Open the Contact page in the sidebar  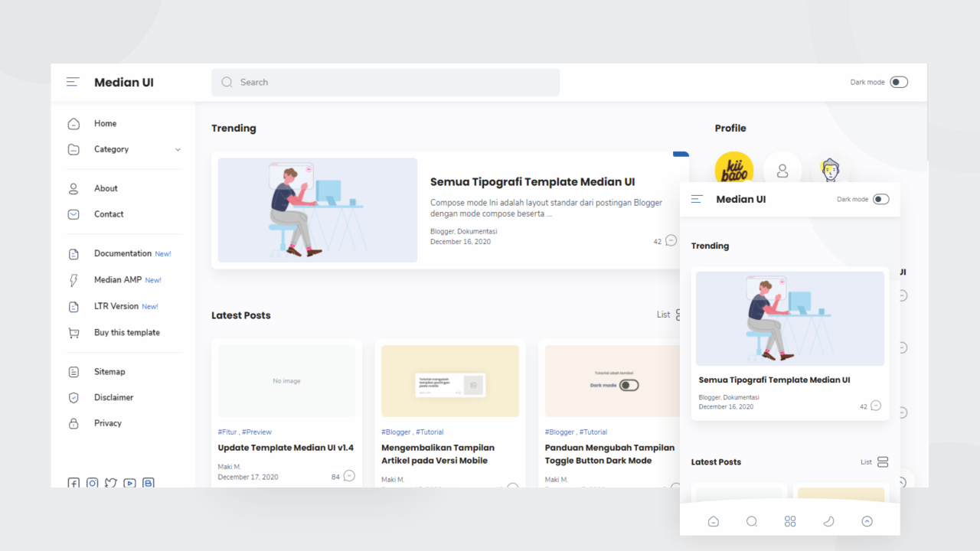[x=109, y=214]
